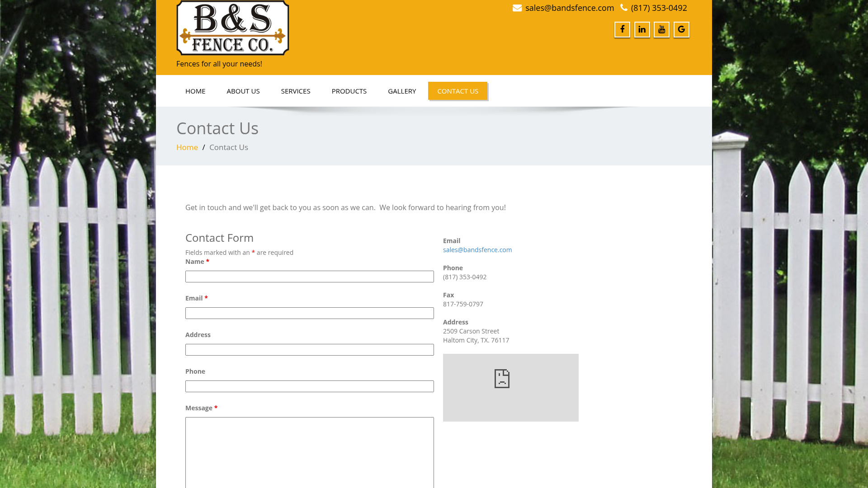
Task: Click the phone icon beside (817) 353-0492
Action: (x=623, y=8)
